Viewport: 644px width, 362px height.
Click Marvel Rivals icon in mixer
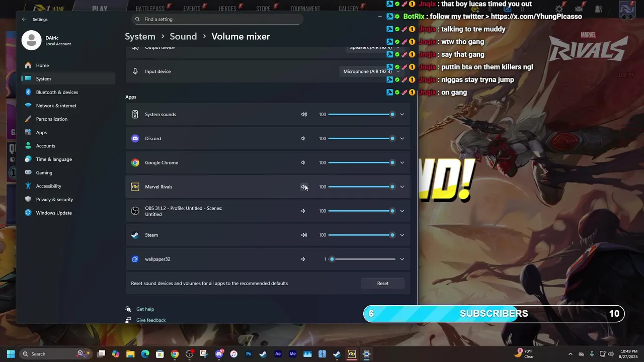tap(135, 187)
